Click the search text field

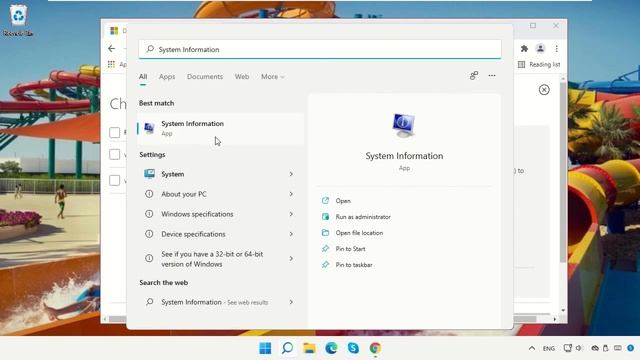[320, 49]
